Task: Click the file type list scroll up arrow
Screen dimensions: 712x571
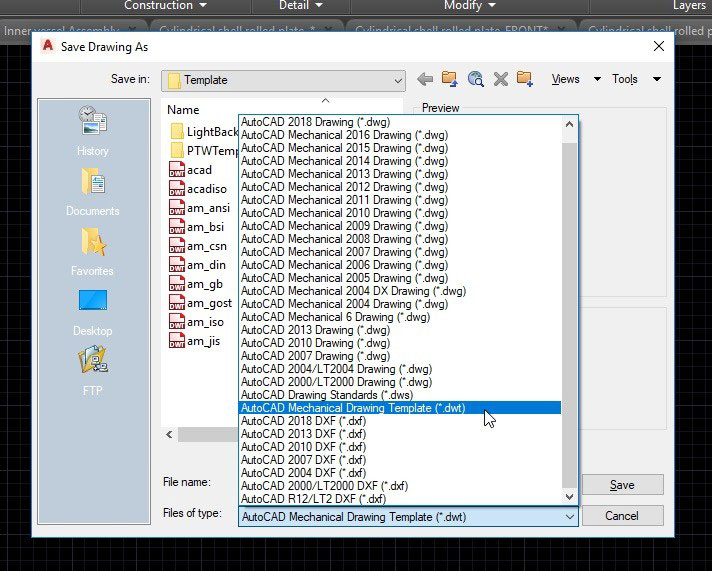Action: click(569, 124)
